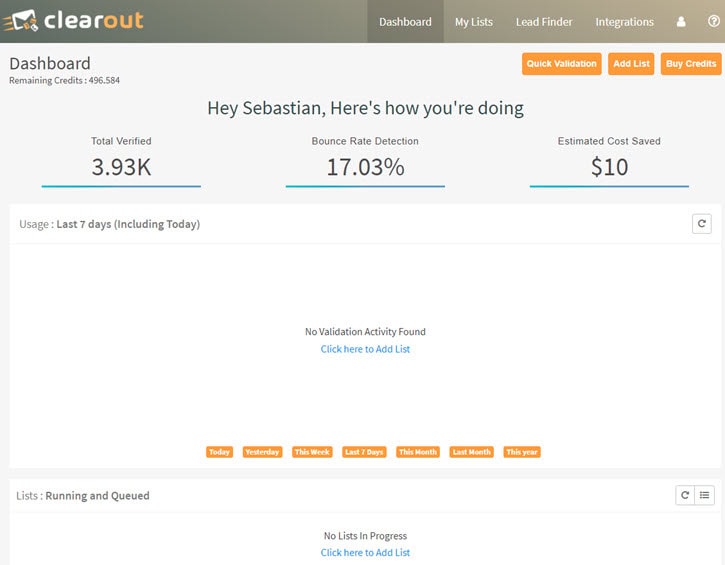Open the user account profile icon
Screen dimensions: 725x565
(x=681, y=22)
